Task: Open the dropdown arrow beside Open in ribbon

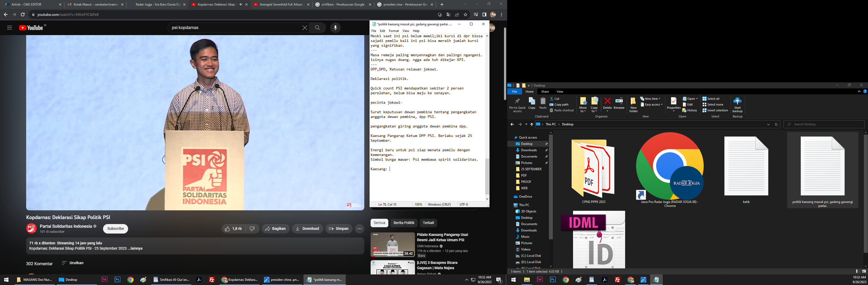Action: click(697, 99)
